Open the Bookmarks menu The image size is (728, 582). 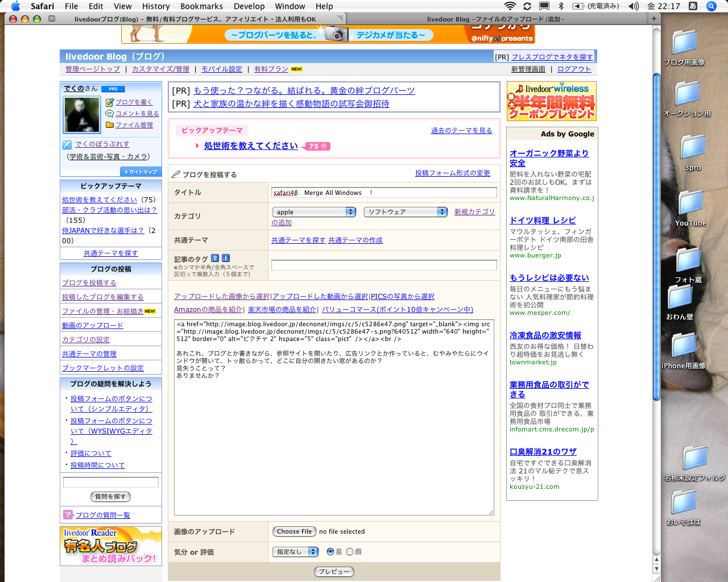[x=202, y=6]
